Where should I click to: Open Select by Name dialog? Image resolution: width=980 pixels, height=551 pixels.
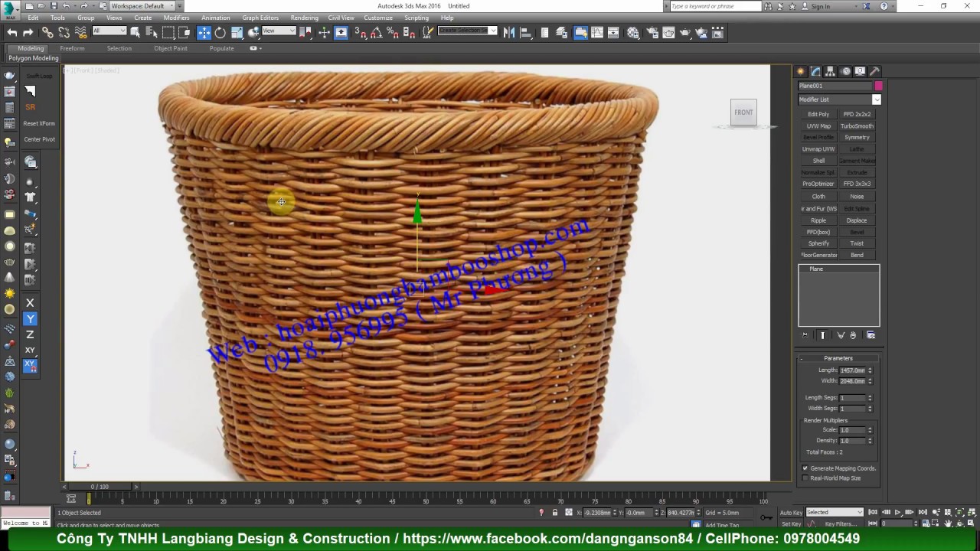click(152, 32)
